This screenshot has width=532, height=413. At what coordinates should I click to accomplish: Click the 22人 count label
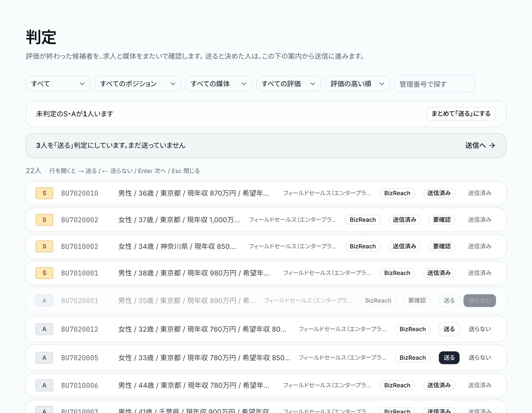point(34,171)
